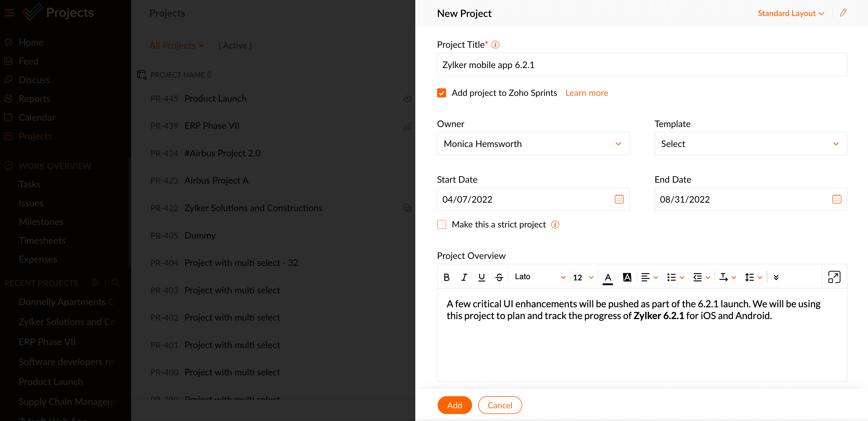This screenshot has height=421, width=868.
Task: Click the Cancel button
Action: 500,405
